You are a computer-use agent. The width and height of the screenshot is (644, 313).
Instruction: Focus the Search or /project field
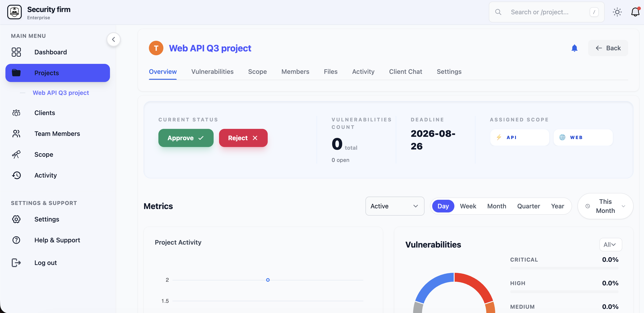click(546, 12)
